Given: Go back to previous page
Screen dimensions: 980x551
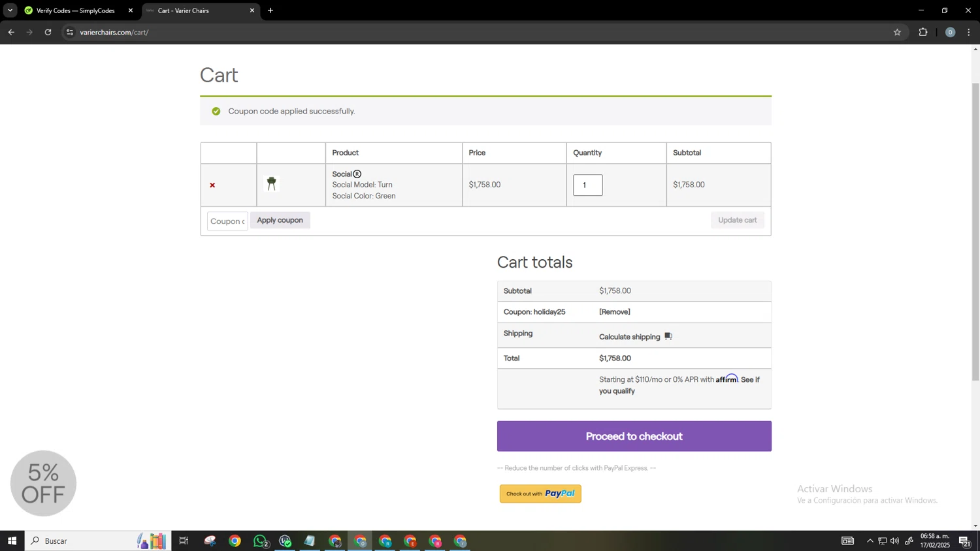Looking at the screenshot, I should point(11,32).
